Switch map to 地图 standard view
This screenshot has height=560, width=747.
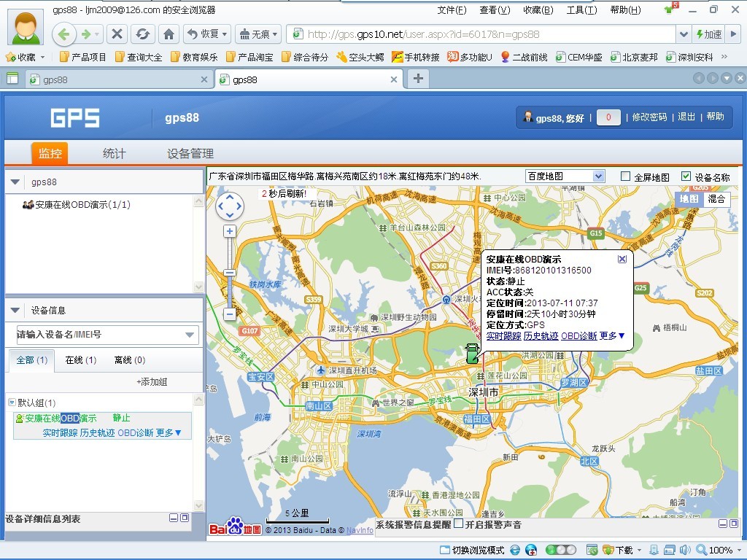pyautogui.click(x=689, y=199)
